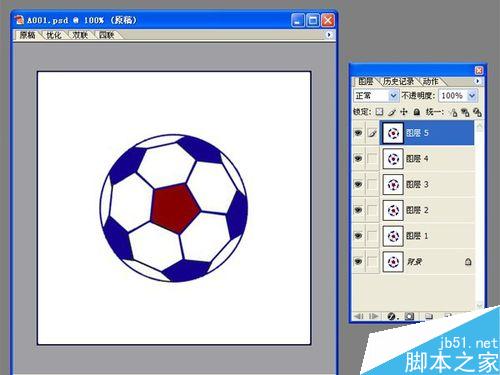Enable lock position cross icon

tap(404, 112)
